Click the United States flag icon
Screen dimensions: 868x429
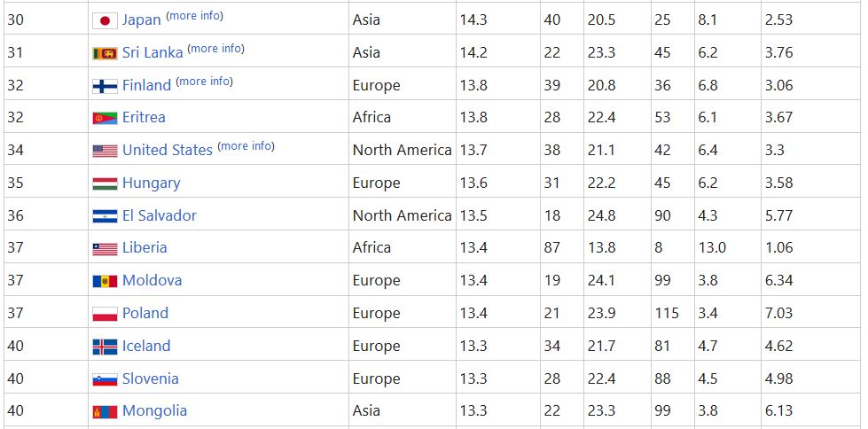105,151
